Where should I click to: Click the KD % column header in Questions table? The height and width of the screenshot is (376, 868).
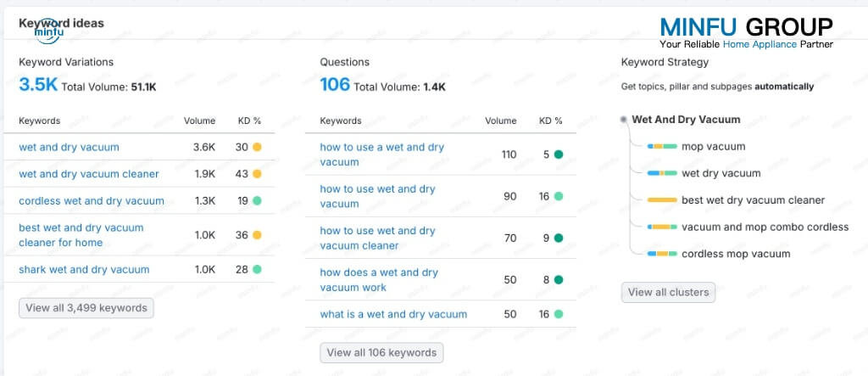click(x=551, y=121)
